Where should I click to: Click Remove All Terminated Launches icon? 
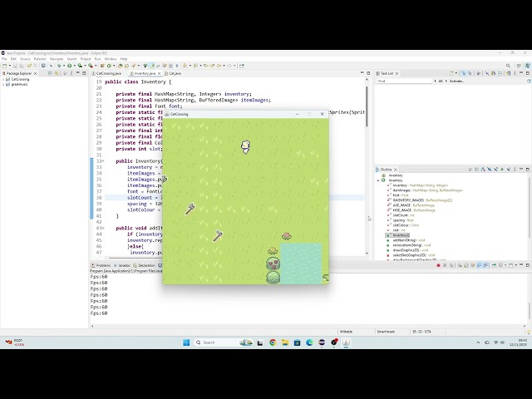pos(451,265)
